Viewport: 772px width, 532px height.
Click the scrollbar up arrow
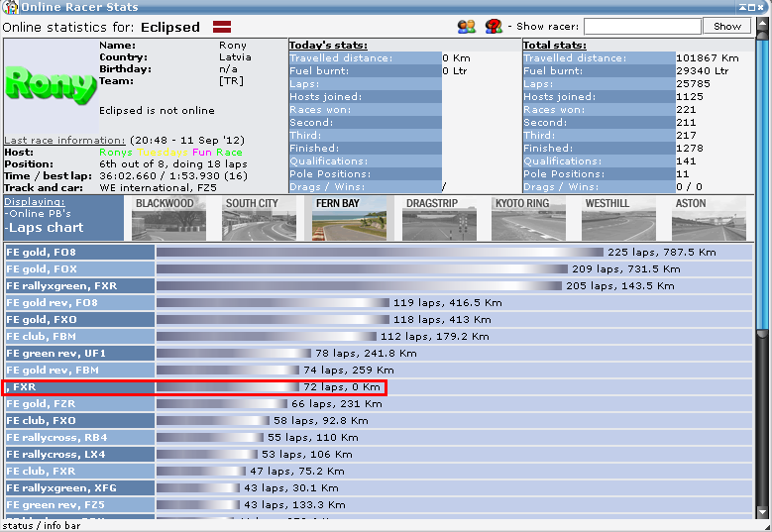763,23
